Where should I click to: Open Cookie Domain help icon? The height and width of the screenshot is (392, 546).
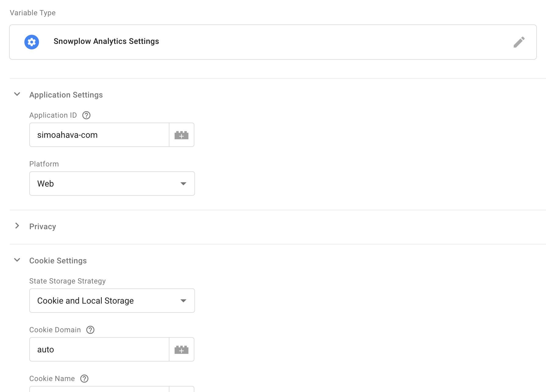(90, 330)
